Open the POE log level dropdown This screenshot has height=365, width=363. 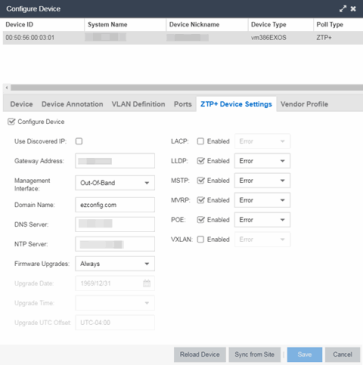click(x=262, y=220)
